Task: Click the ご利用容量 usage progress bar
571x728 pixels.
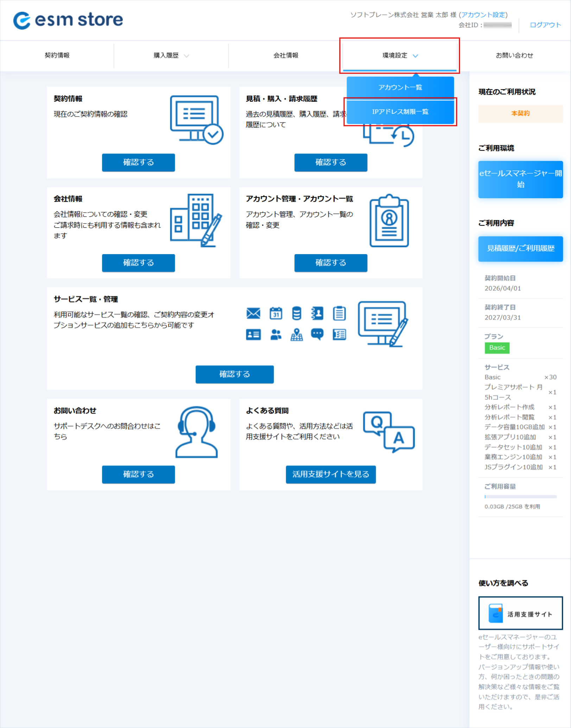Action: click(x=520, y=497)
